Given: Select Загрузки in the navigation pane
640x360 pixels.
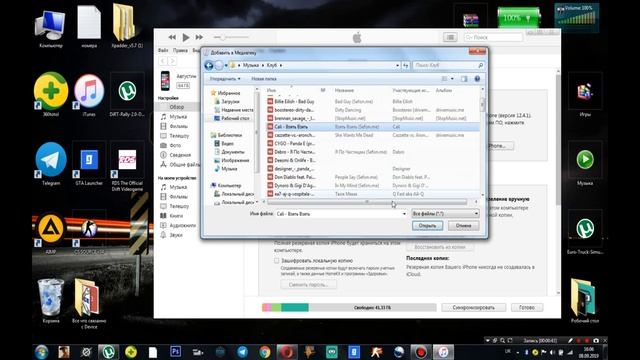Looking at the screenshot, I should pyautogui.click(x=230, y=101).
